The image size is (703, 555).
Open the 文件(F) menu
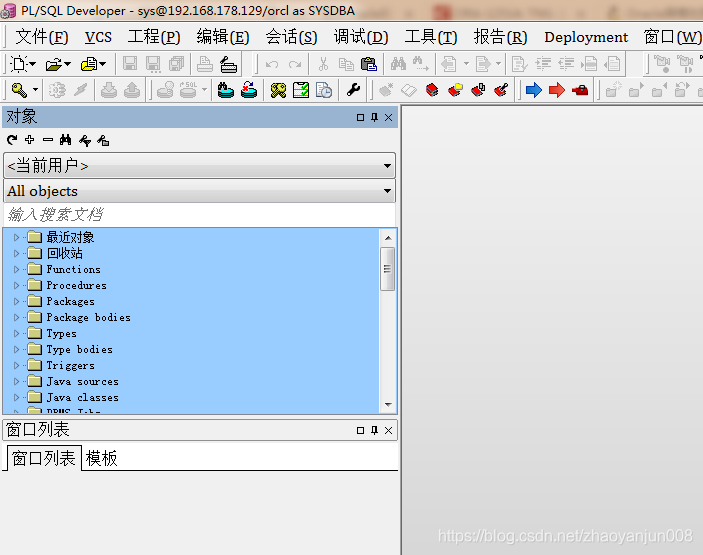(42, 37)
